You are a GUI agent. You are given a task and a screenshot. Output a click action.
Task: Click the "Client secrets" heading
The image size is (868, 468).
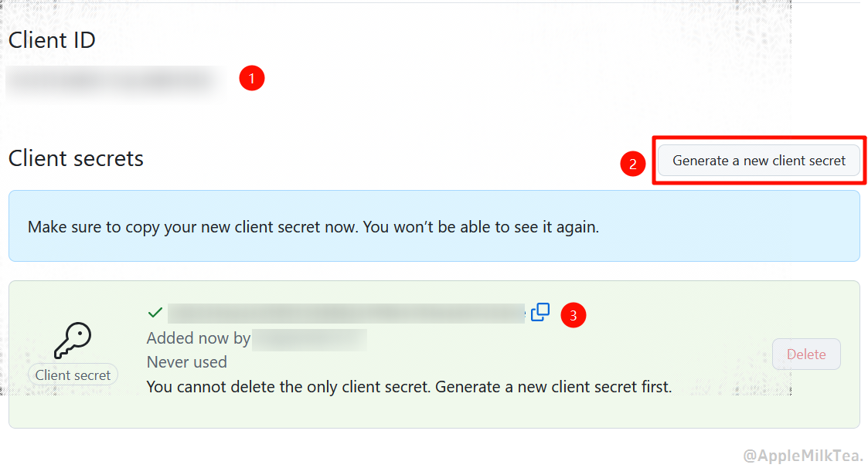pos(76,158)
